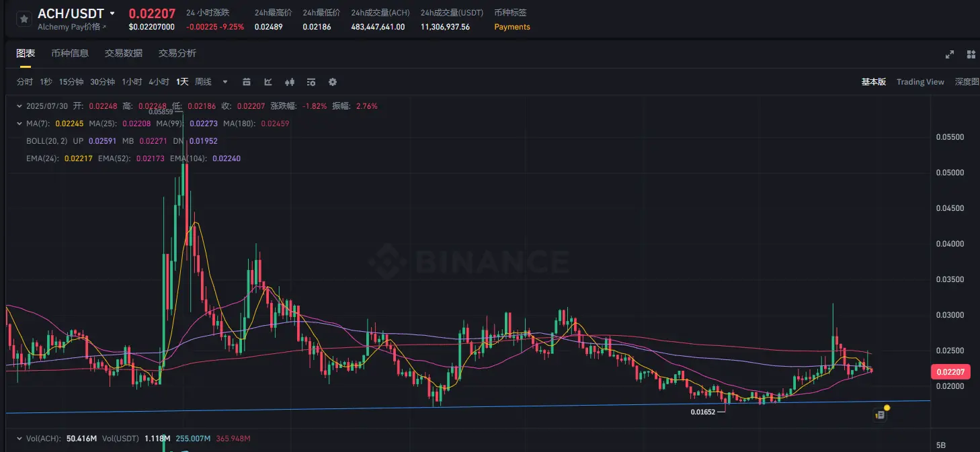Click the MA(25) value 0.02208
Image resolution: width=980 pixels, height=452 pixels.
click(x=137, y=124)
